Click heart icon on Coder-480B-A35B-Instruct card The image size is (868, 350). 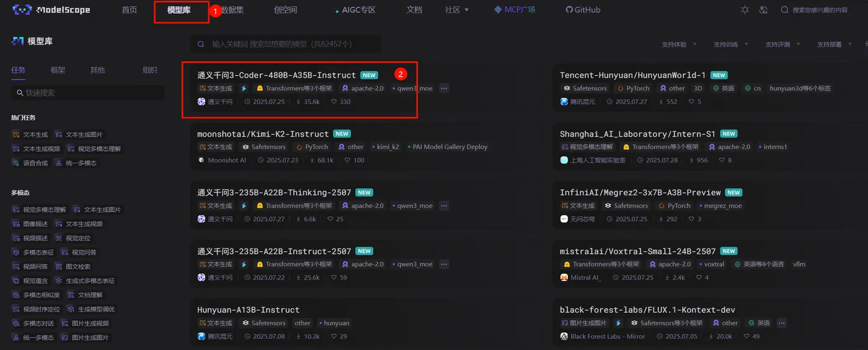pyautogui.click(x=334, y=102)
